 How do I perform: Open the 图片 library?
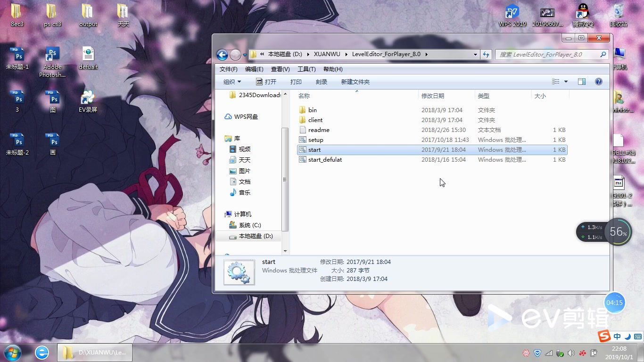(x=240, y=171)
